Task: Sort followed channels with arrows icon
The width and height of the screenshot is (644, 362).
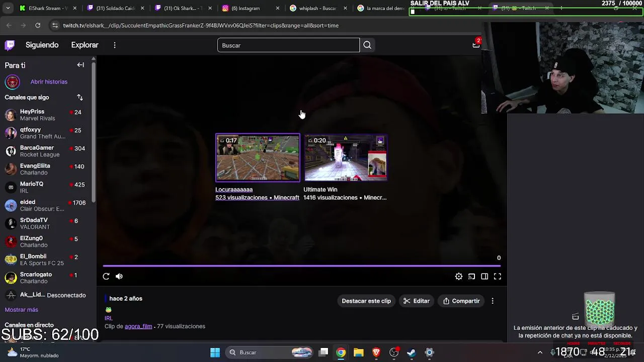Action: click(x=80, y=97)
